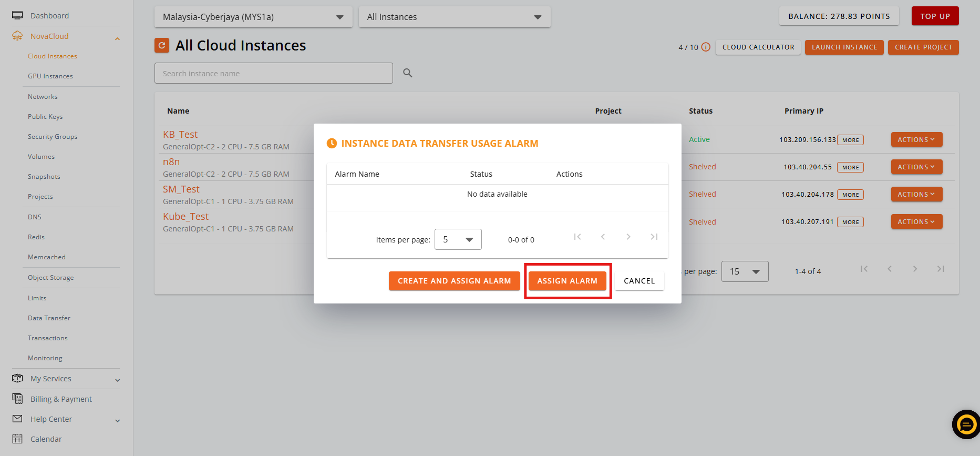Open the Malaysia-Cyberjaya region dropdown

coord(253,17)
